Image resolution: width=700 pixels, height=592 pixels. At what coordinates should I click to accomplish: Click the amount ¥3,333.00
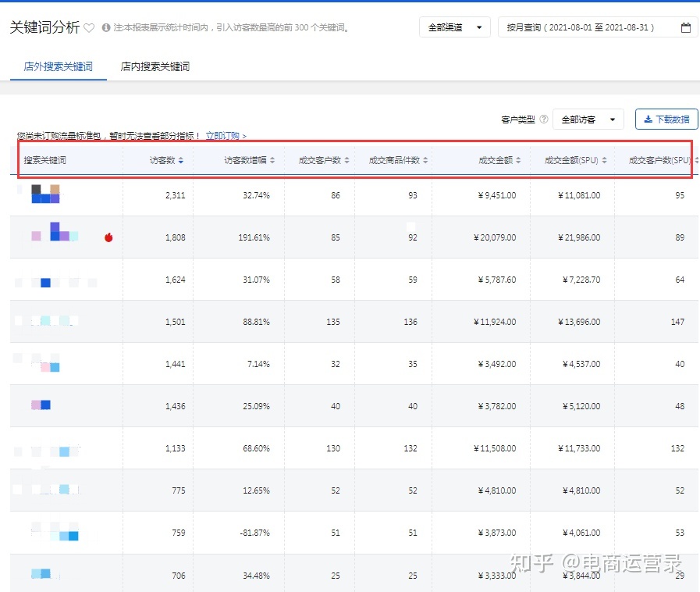(x=497, y=576)
